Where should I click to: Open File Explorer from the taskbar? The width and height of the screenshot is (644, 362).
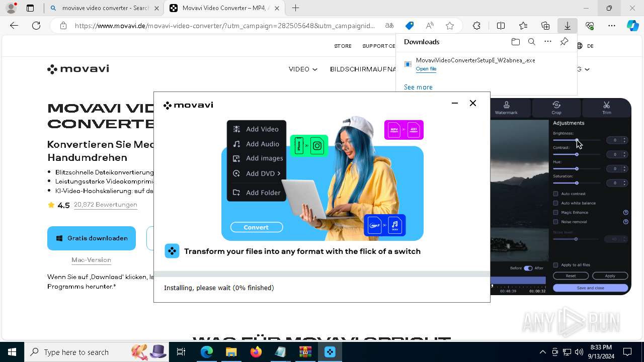pyautogui.click(x=231, y=352)
